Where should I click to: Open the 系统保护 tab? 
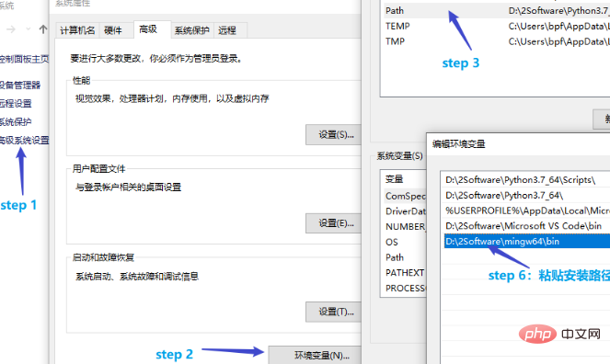click(x=192, y=30)
